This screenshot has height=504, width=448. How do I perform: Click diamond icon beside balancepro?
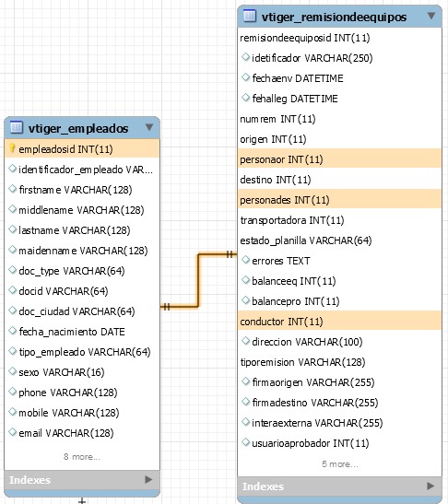246,300
